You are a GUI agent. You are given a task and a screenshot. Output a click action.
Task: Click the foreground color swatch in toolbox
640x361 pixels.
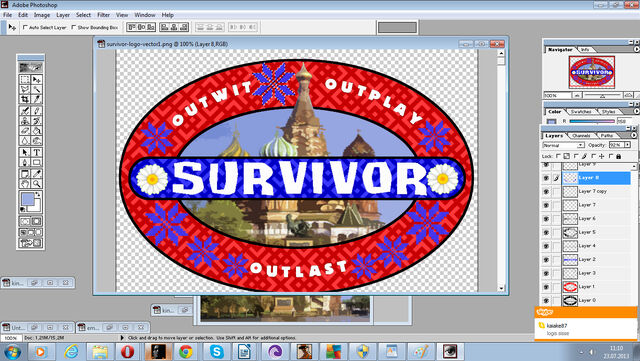28,200
